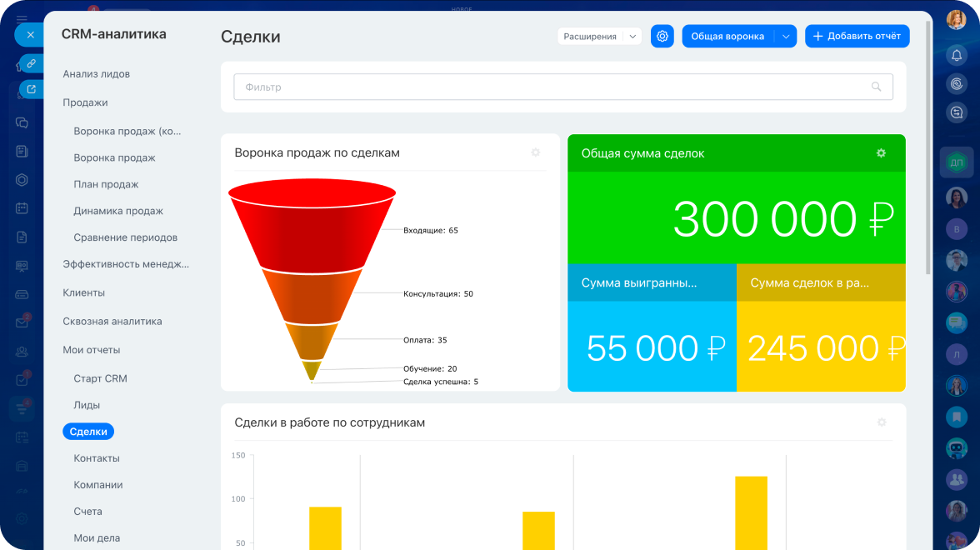Click the Общая воронка button
This screenshot has height=550, width=980.
(727, 37)
